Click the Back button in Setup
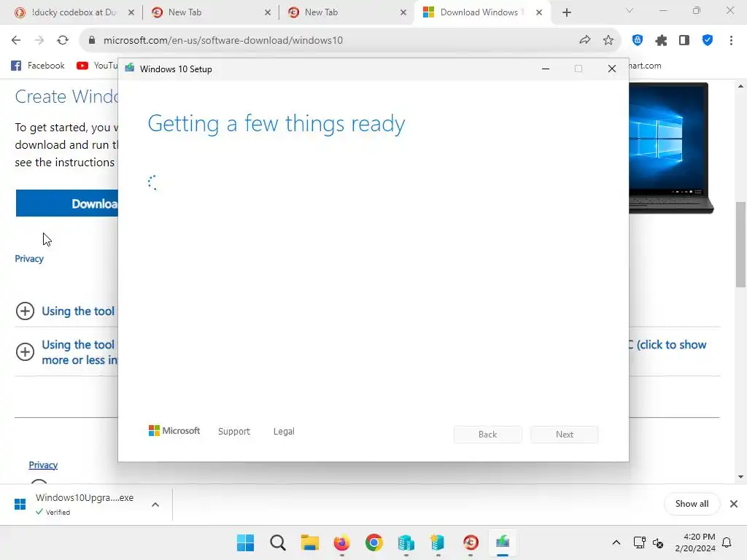The height and width of the screenshot is (560, 747). (488, 435)
